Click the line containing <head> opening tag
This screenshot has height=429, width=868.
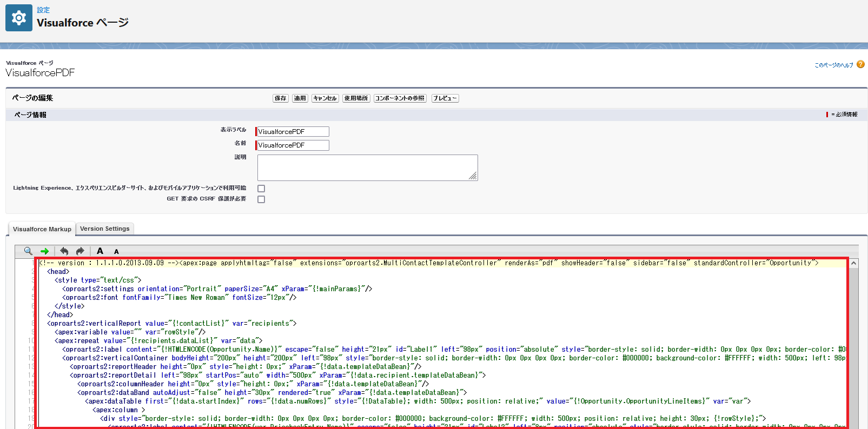[58, 272]
